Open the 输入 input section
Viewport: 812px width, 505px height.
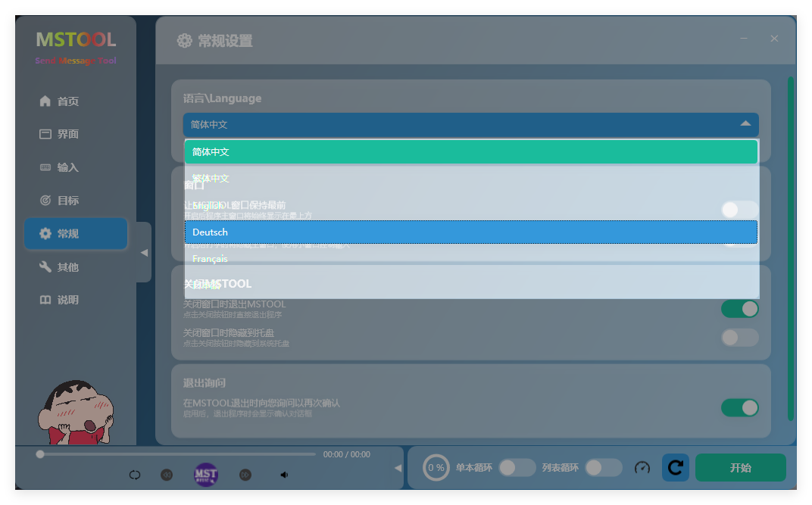tap(68, 167)
